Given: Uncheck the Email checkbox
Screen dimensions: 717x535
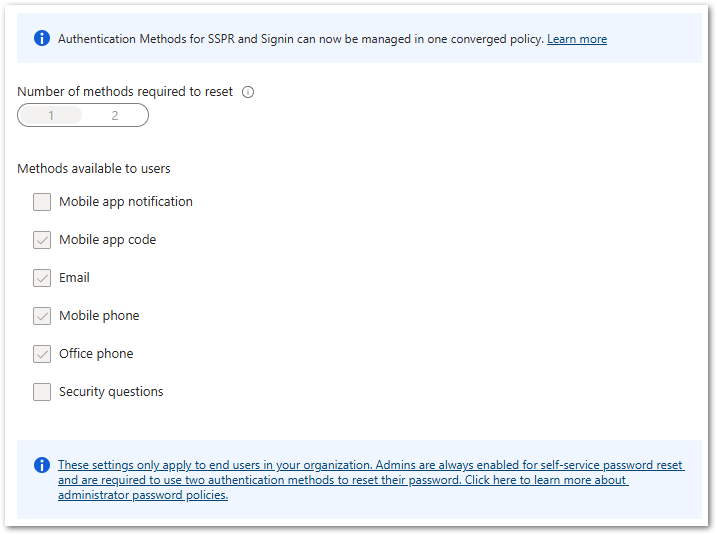Looking at the screenshot, I should [42, 278].
